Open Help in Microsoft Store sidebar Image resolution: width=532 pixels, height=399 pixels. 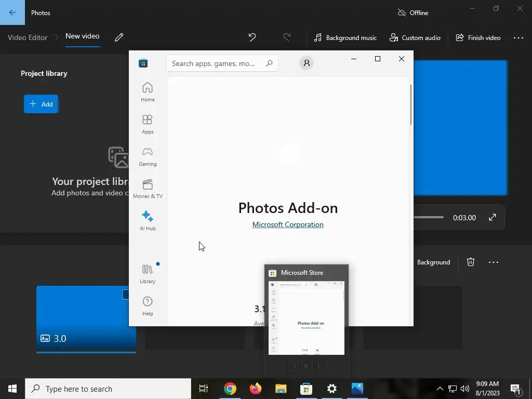tap(148, 306)
